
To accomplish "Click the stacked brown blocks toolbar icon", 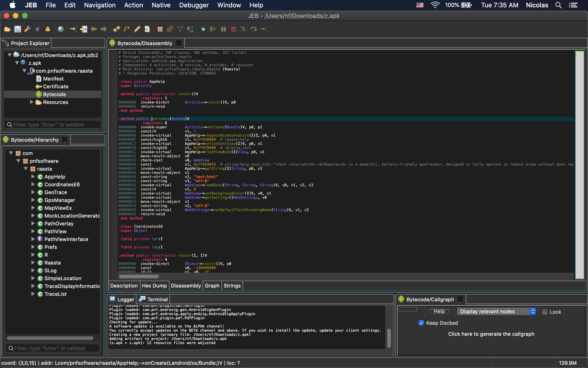I will 170,29.
